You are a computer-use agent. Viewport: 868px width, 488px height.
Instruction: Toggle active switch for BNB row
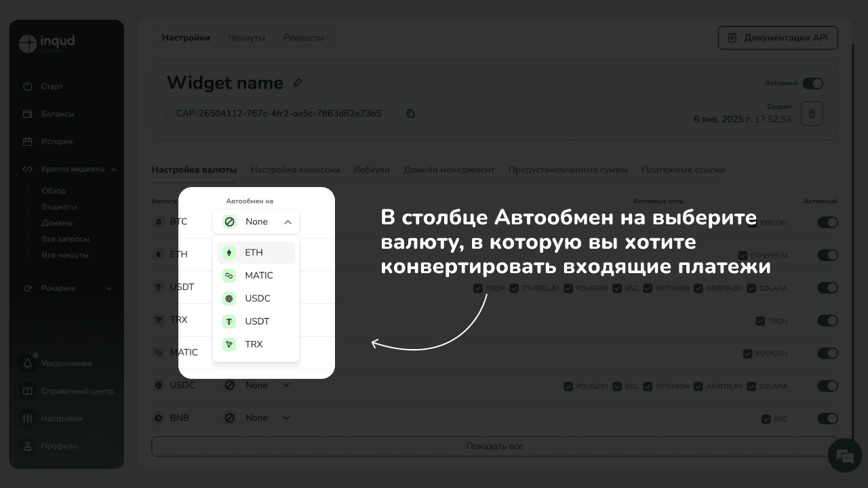coord(827,419)
